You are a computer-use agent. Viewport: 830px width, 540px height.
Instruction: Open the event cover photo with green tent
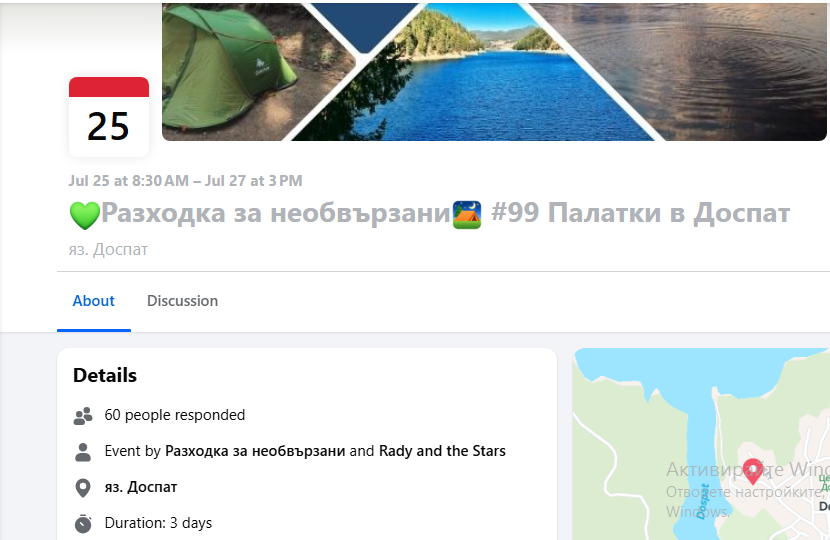[x=494, y=72]
